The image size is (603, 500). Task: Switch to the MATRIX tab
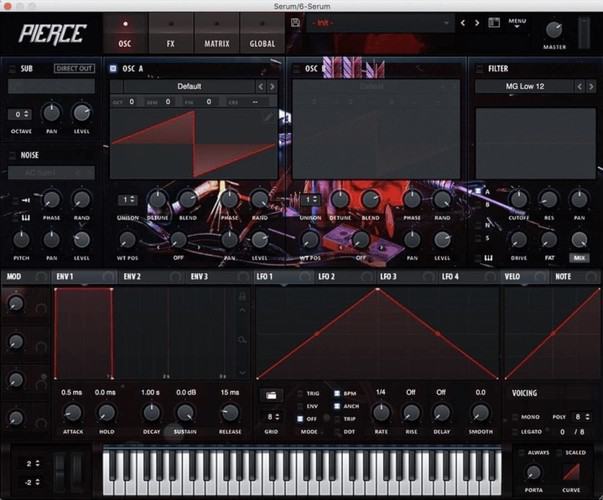point(217,33)
